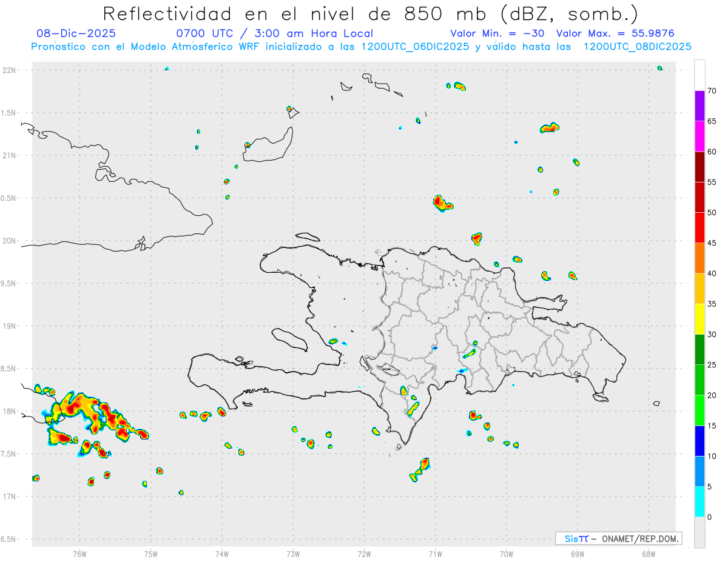Viewport: 728px width, 562px height.
Task: Click the dark red 50-55 dBZ color band
Action: 699,197
